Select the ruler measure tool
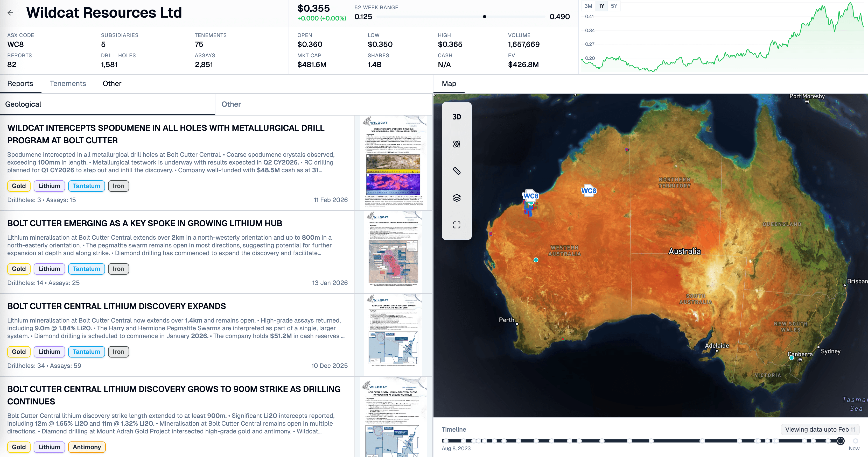Viewport: 868px width, 457px height. [457, 171]
